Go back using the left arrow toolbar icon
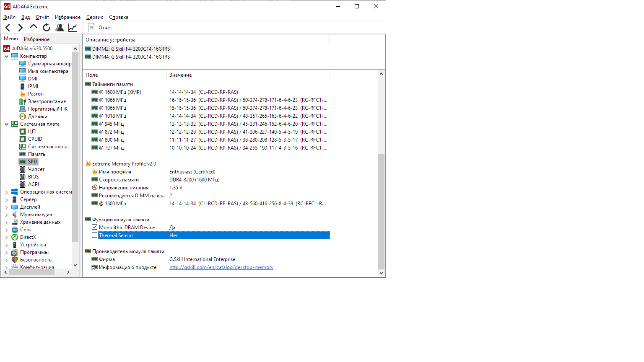 point(8,28)
